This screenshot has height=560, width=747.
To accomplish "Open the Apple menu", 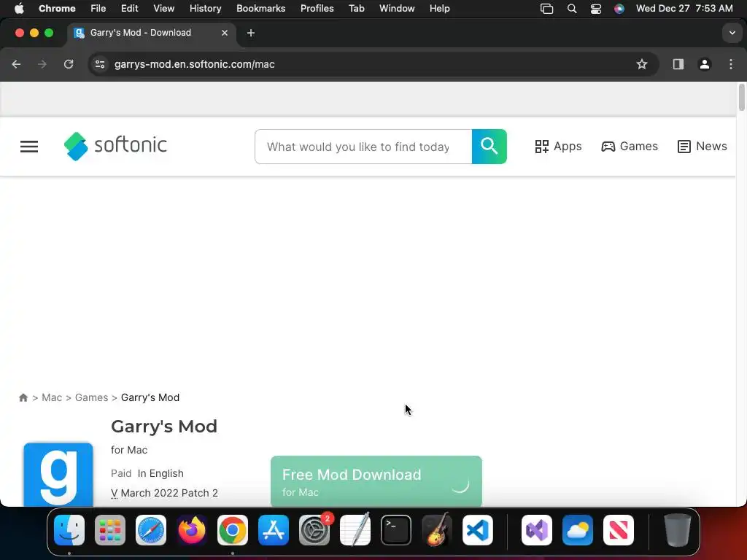I will pyautogui.click(x=19, y=9).
